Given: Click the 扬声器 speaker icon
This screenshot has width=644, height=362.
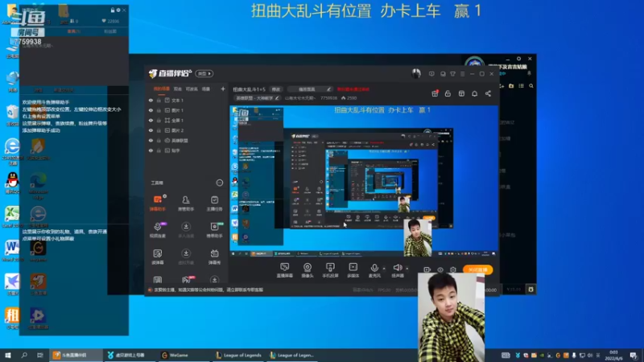Looking at the screenshot, I should point(397,268).
